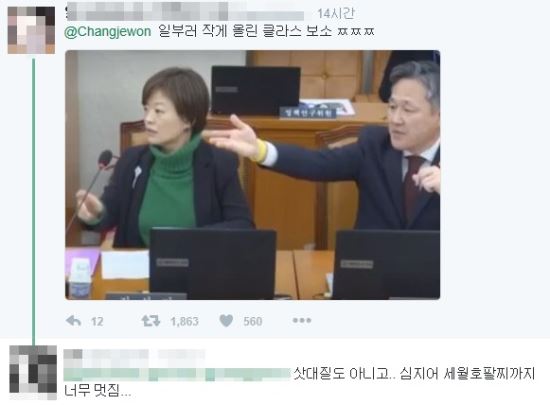550x405 pixels.
Task: Click the reply text ending 너무 멋짐
Action: (98, 391)
